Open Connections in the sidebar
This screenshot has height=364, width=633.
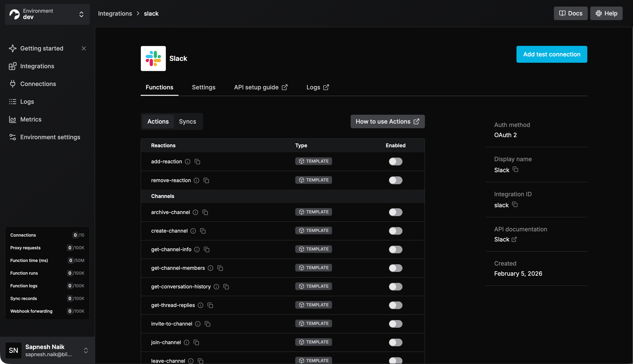click(38, 84)
